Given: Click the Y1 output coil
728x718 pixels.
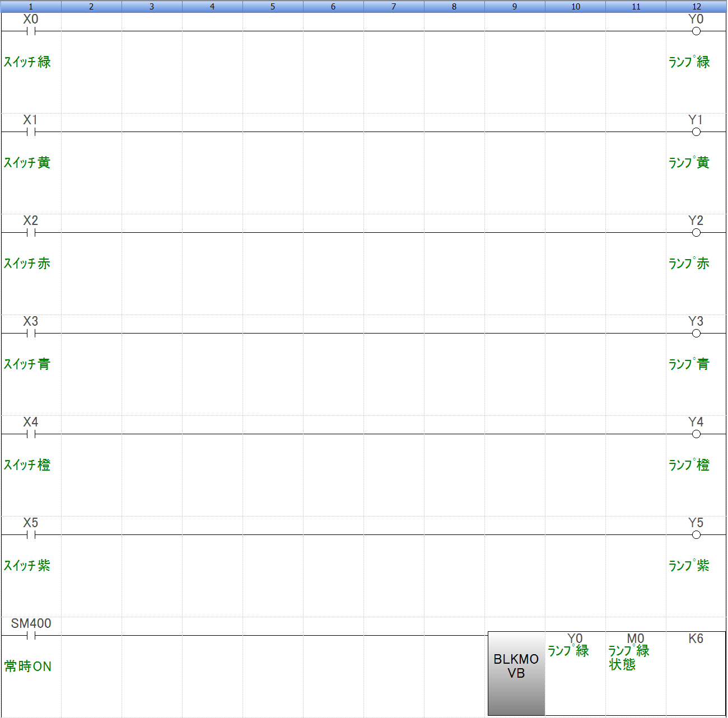Looking at the screenshot, I should click(696, 132).
